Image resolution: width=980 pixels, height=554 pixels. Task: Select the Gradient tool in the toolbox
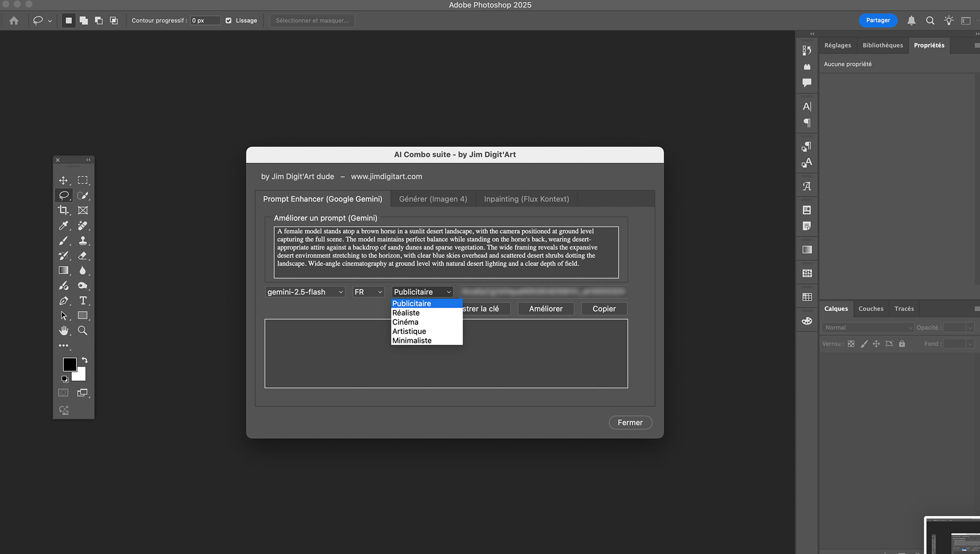(63, 270)
